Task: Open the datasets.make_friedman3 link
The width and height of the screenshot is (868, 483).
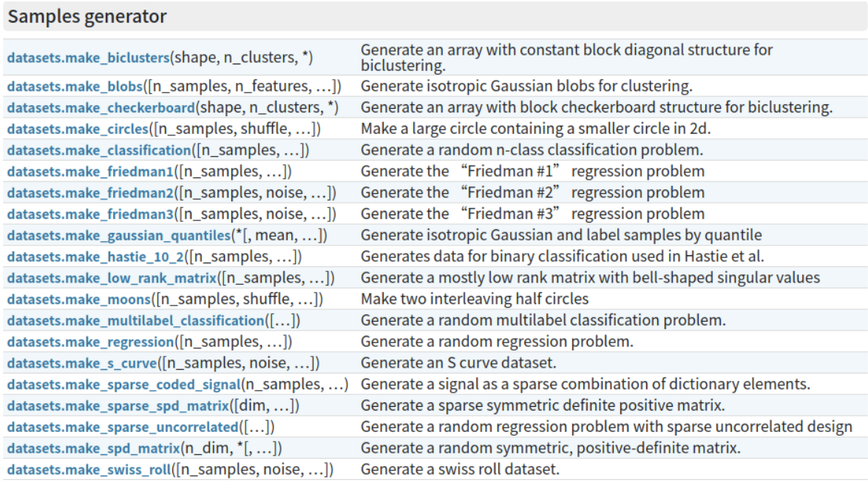Action: [x=90, y=215]
